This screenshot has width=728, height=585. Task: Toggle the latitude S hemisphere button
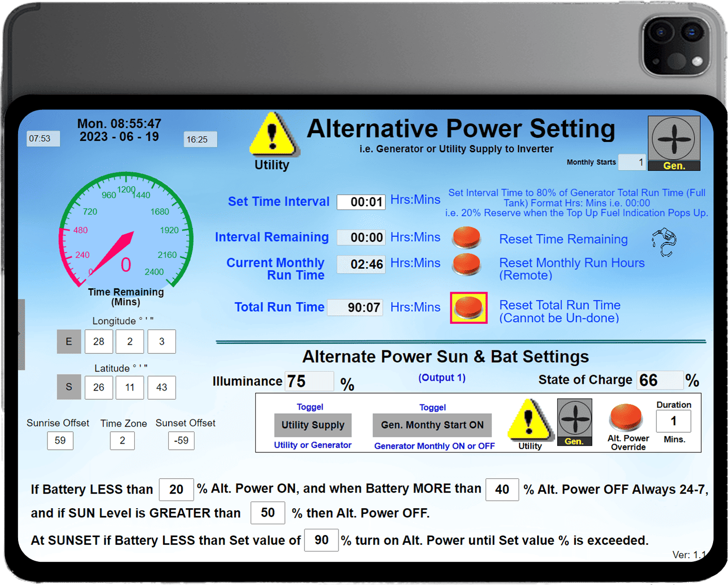tap(69, 387)
